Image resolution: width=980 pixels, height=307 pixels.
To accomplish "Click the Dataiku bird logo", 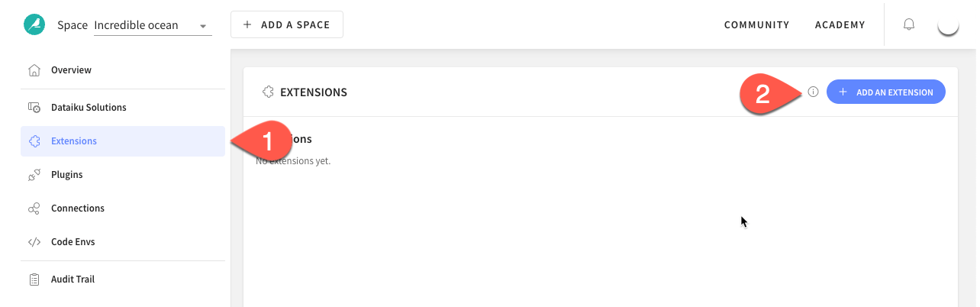I will point(34,24).
